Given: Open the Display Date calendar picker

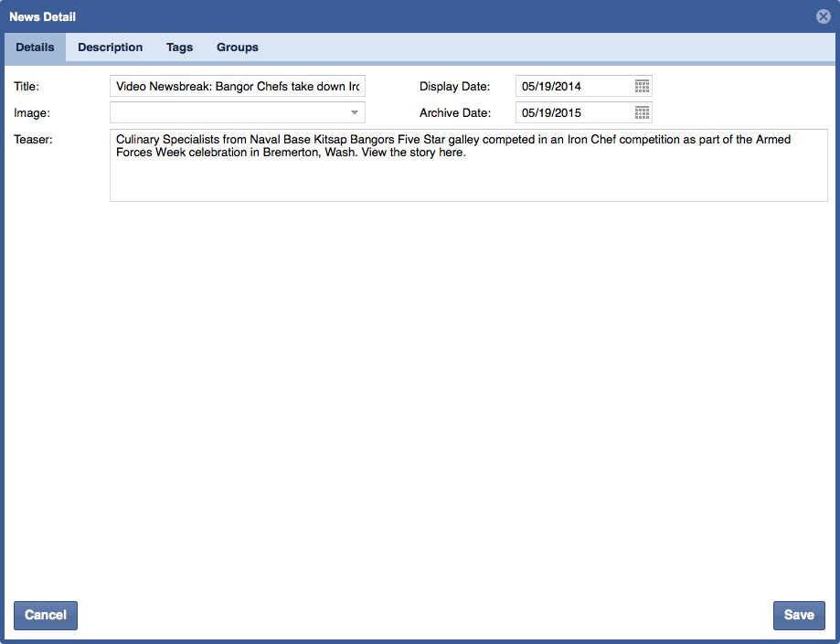Looking at the screenshot, I should [642, 86].
